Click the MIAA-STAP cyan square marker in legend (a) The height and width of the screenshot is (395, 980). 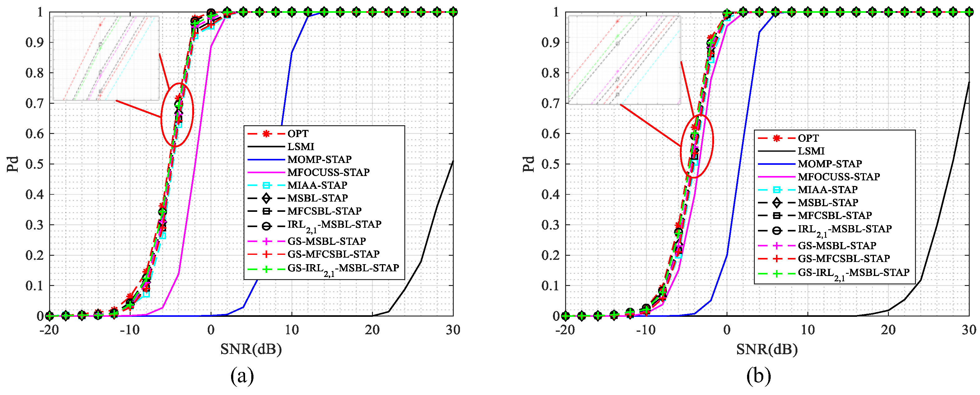266,185
